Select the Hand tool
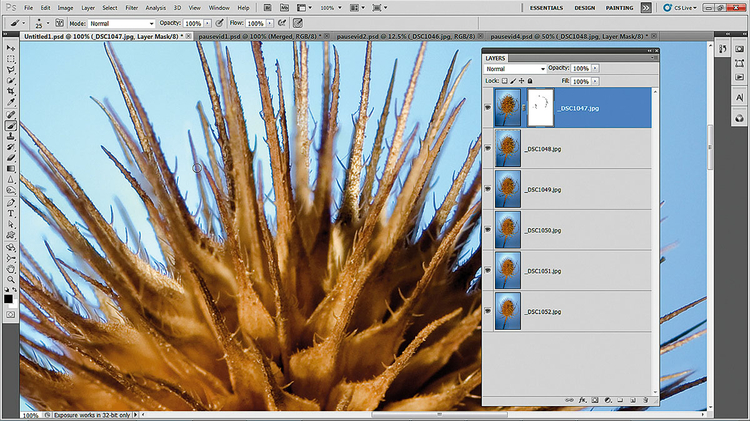The height and width of the screenshot is (421, 750). [x=11, y=269]
